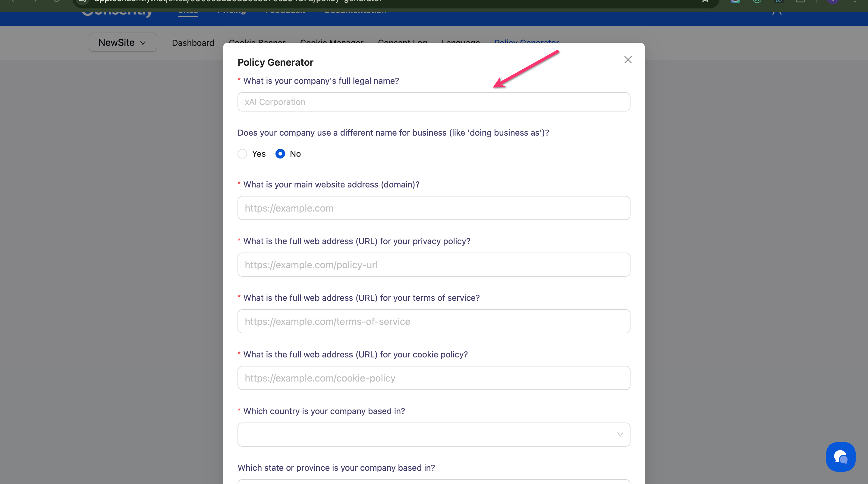The width and height of the screenshot is (868, 484).
Task: Focus the company legal name field
Action: tap(433, 102)
